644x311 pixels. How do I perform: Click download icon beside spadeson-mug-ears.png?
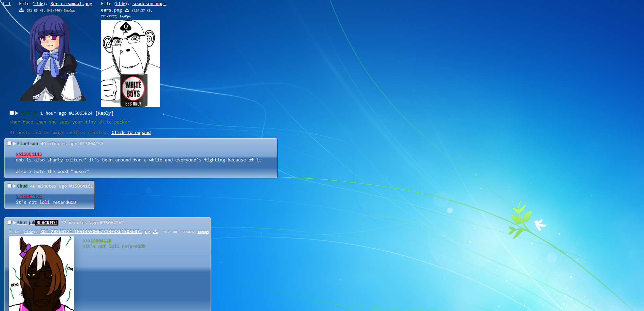(127, 10)
